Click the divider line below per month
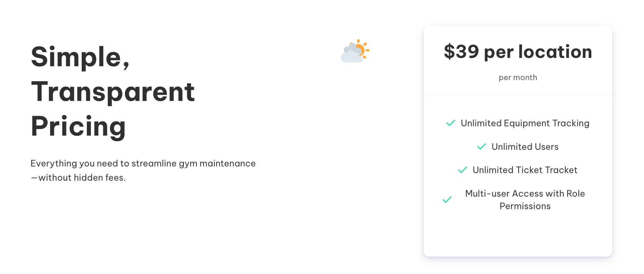This screenshot has height=274, width=644. click(518, 94)
